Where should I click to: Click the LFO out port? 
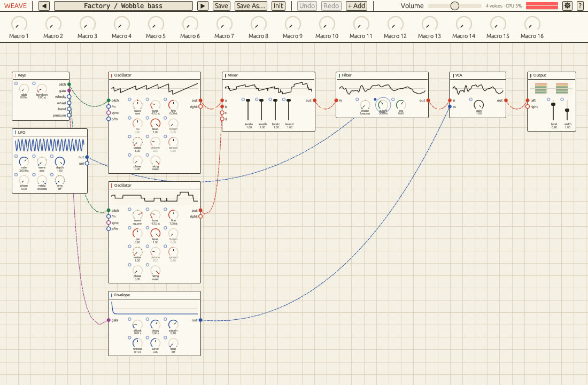pos(87,157)
